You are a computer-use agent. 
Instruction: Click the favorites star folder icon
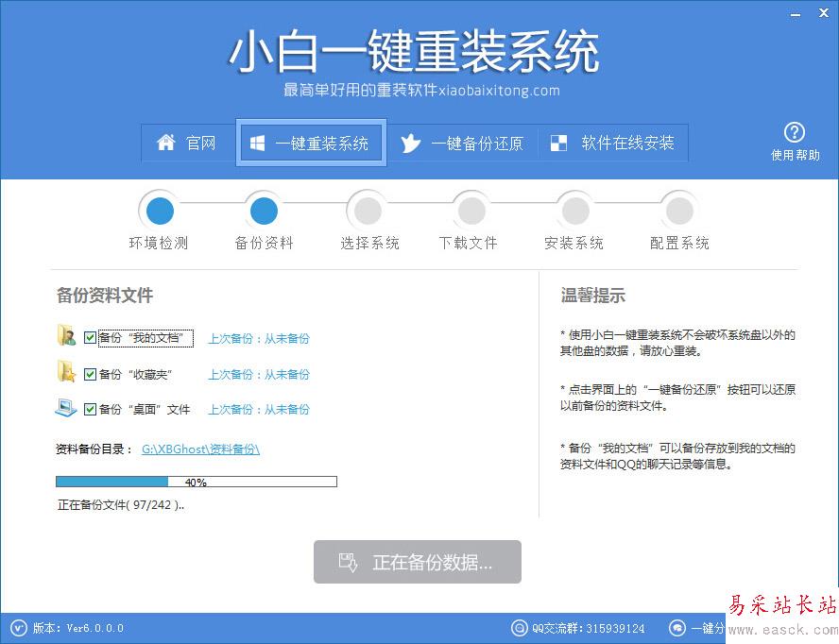click(66, 371)
